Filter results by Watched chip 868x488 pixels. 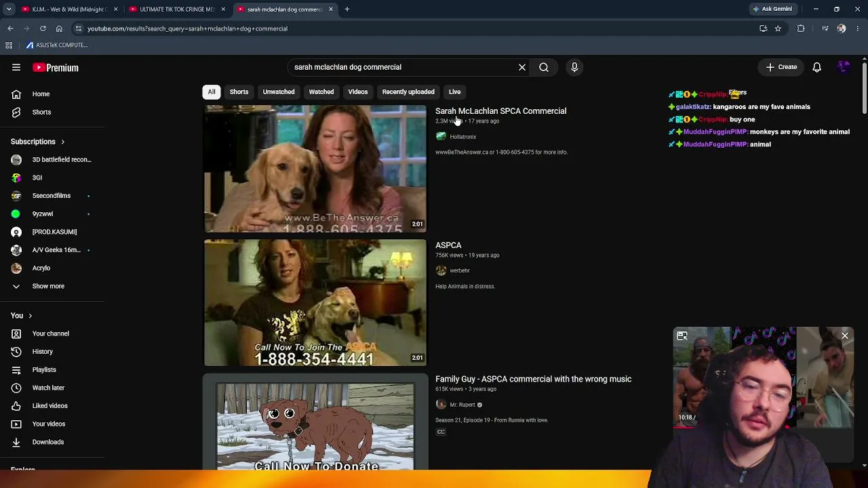pos(321,91)
